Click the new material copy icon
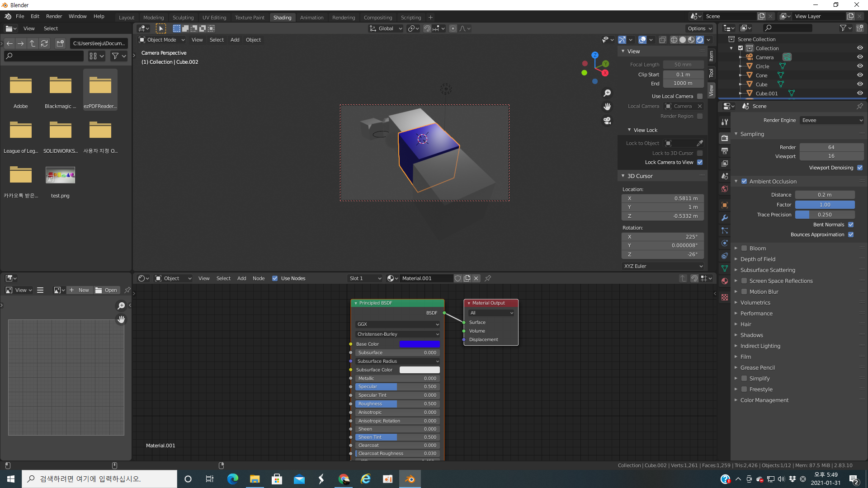The height and width of the screenshot is (488, 868). point(467,278)
